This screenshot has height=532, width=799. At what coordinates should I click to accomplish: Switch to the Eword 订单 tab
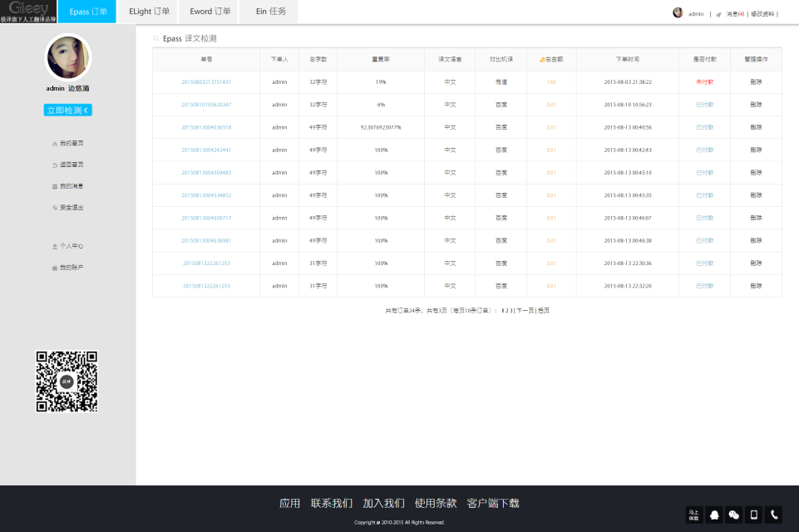[210, 12]
